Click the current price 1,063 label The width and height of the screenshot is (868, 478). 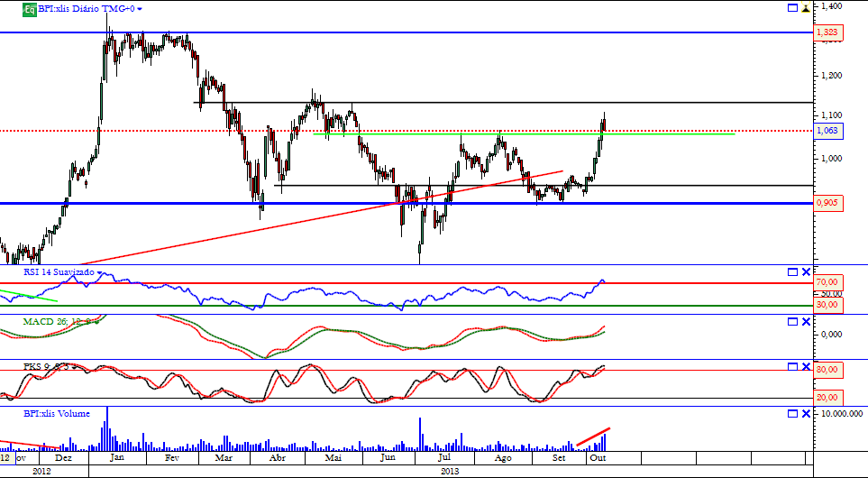[827, 131]
